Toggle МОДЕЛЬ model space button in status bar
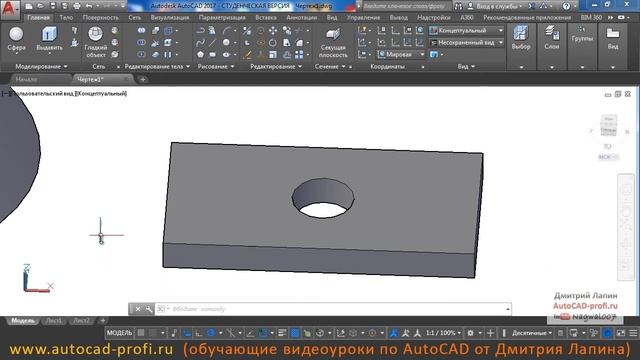Screen dimensions: 640x360 pyautogui.click(x=120, y=333)
